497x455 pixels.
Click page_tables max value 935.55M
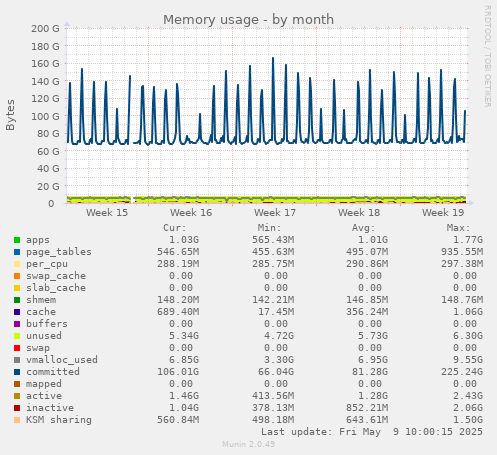pos(462,252)
